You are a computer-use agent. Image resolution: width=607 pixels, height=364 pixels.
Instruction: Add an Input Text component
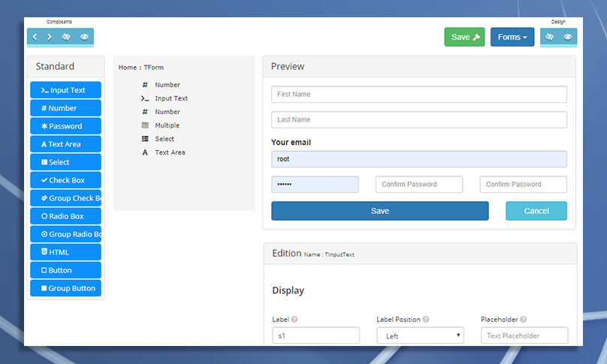click(65, 90)
